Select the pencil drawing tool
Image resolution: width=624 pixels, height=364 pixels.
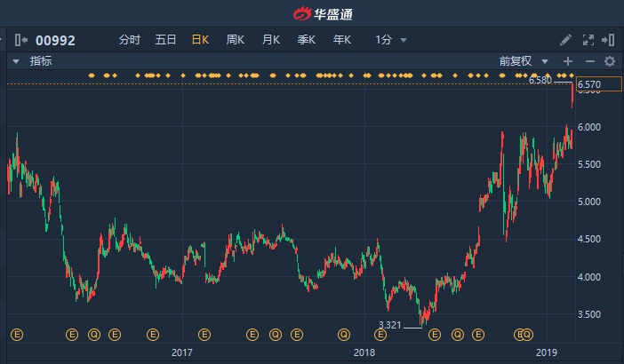pos(566,40)
